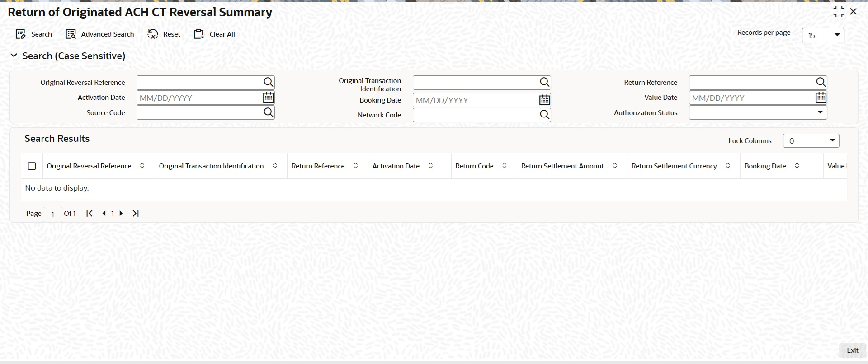Open Advanced Search

(100, 34)
